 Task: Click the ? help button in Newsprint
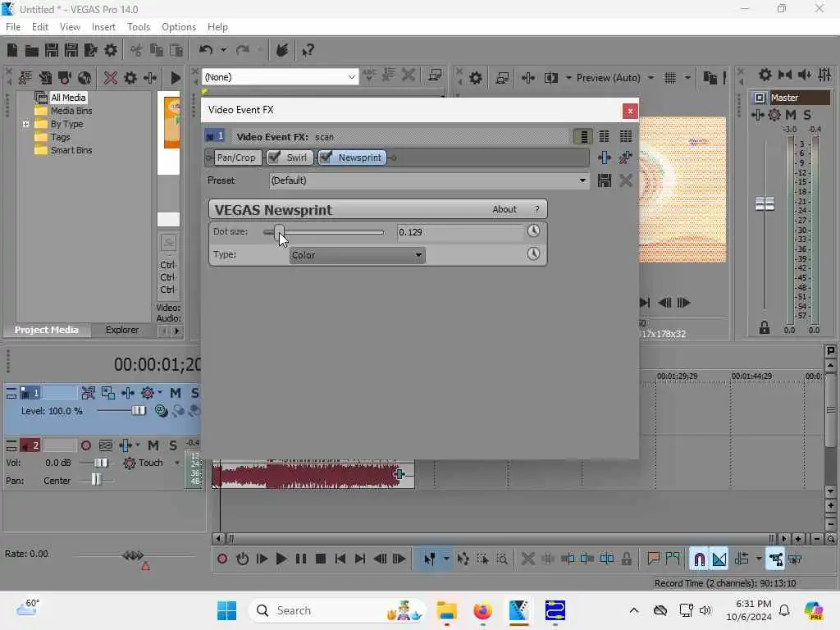tap(536, 209)
